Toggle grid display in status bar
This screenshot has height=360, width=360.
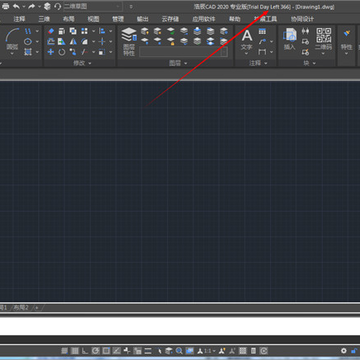[75, 351]
